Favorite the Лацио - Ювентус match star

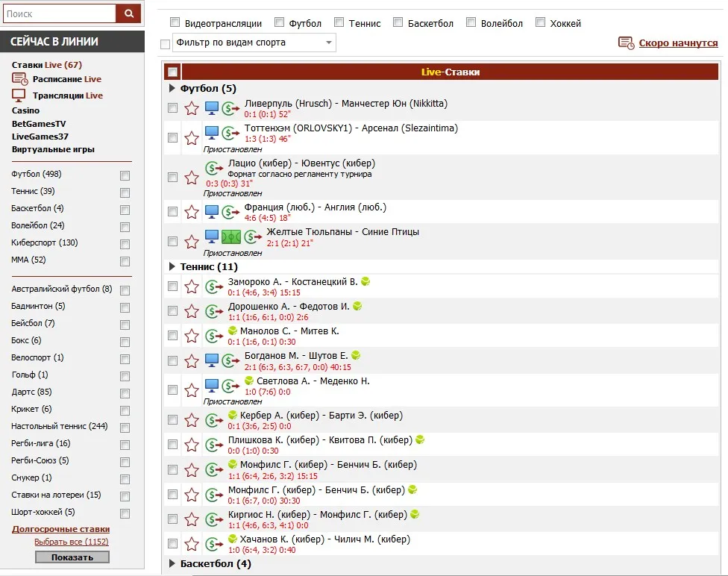(x=191, y=178)
